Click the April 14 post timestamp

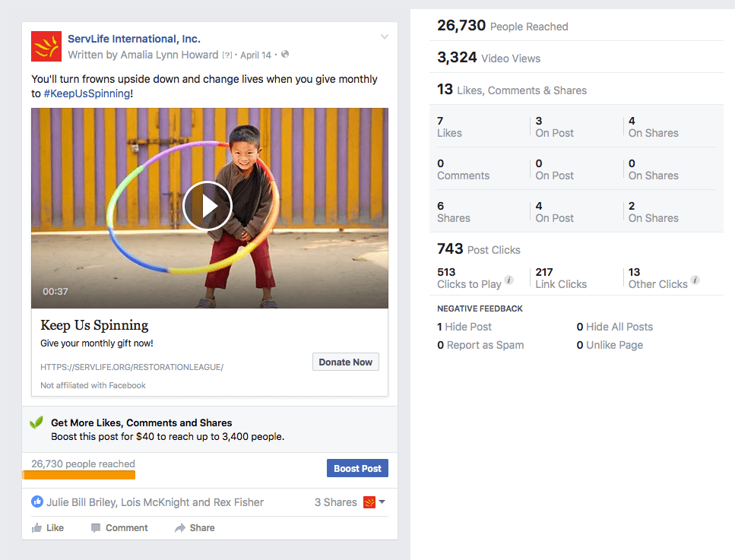256,55
